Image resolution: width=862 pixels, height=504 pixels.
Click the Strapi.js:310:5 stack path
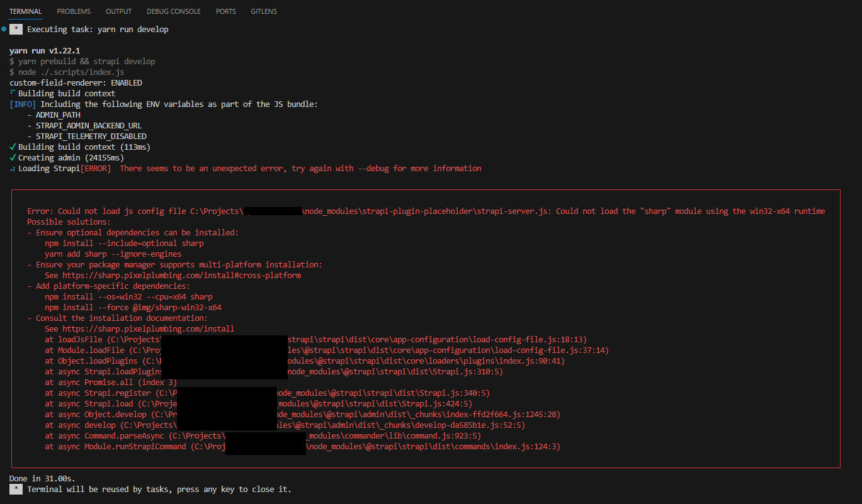tap(395, 371)
